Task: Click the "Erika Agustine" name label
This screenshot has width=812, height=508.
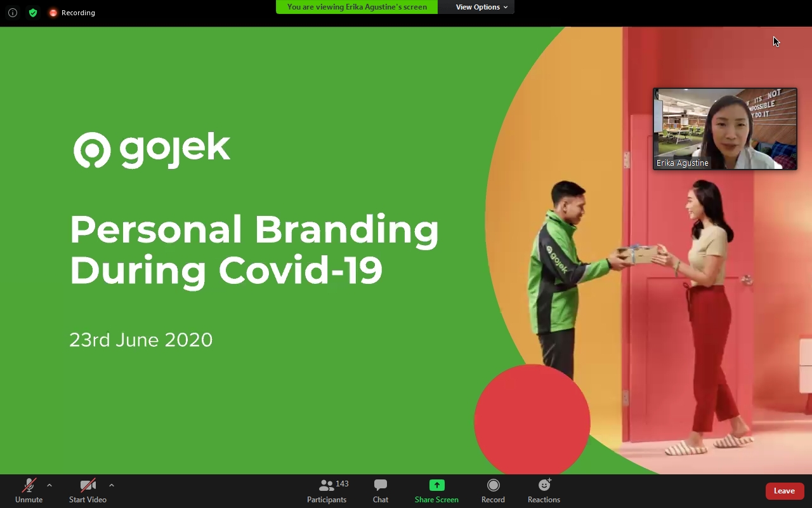Action: click(x=683, y=163)
